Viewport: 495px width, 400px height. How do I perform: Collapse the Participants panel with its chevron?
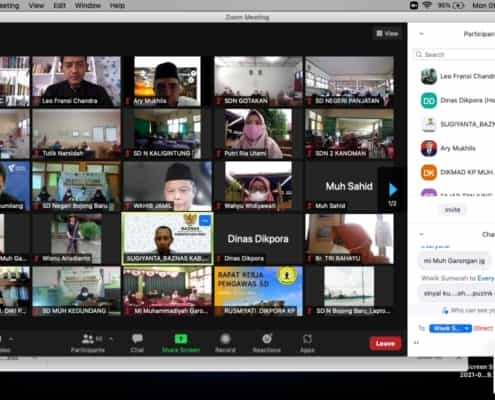point(421,34)
